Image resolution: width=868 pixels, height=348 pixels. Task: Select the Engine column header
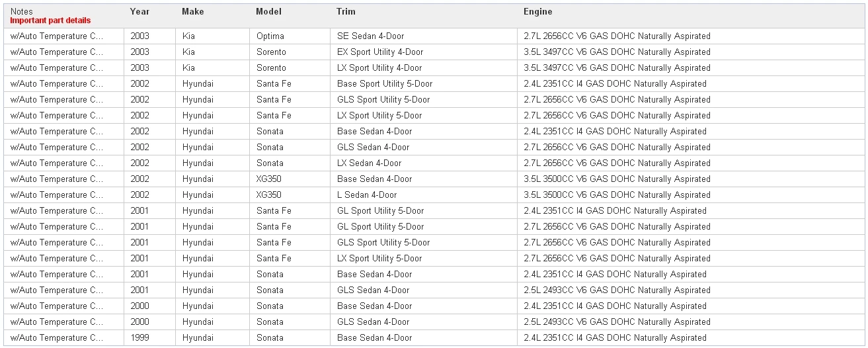click(x=537, y=12)
